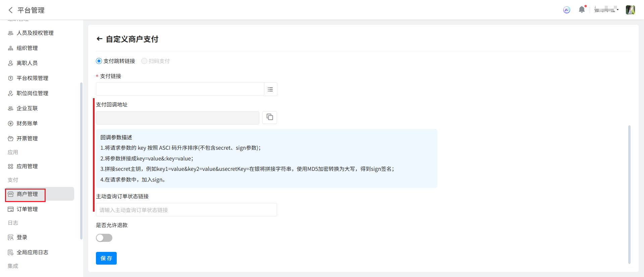Screen dimensions: 644x277
Task: Click the copy icon beside callback address
Action: [x=270, y=117]
